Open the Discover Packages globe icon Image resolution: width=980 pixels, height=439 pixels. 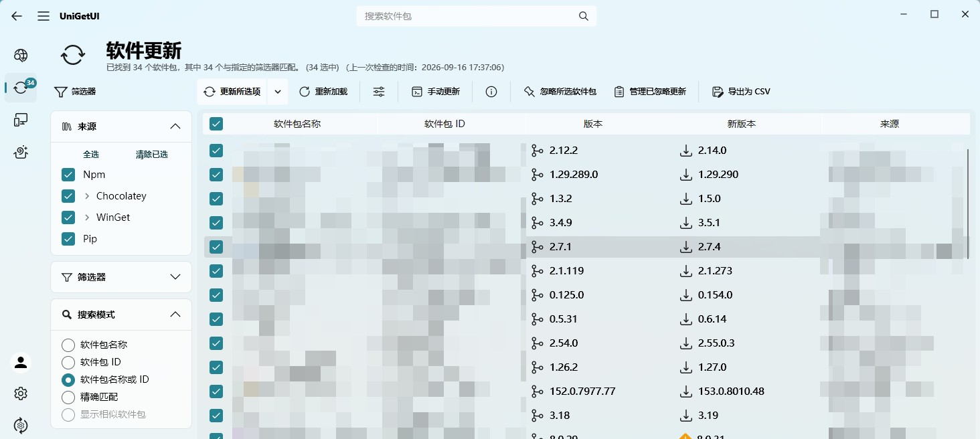click(21, 56)
